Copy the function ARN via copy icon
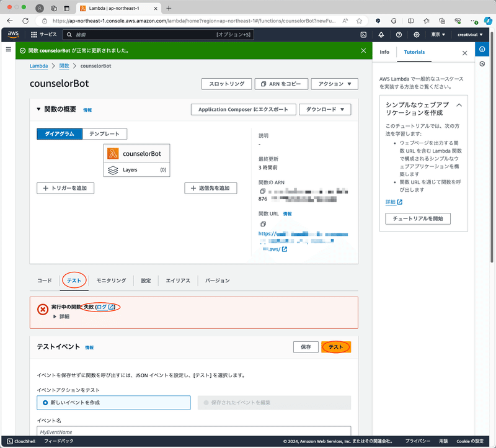496x448 pixels. (262, 191)
